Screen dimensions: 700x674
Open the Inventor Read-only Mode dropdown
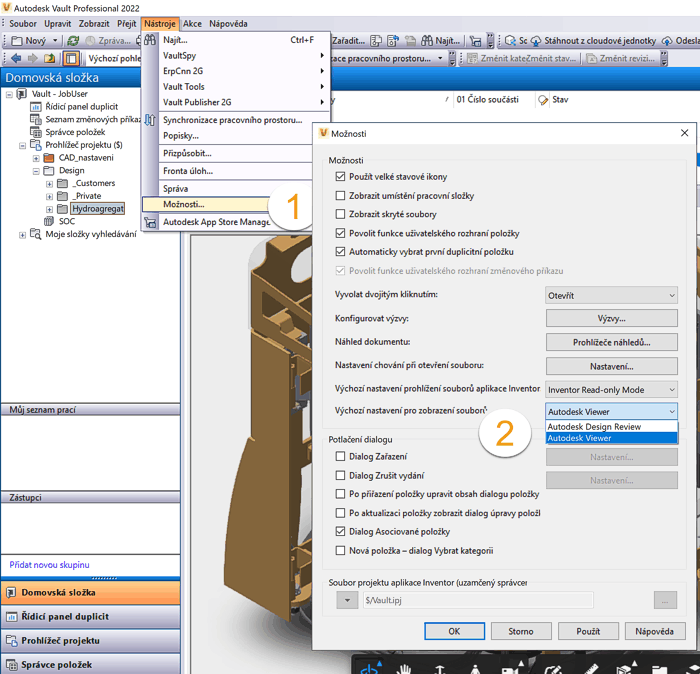tap(611, 390)
